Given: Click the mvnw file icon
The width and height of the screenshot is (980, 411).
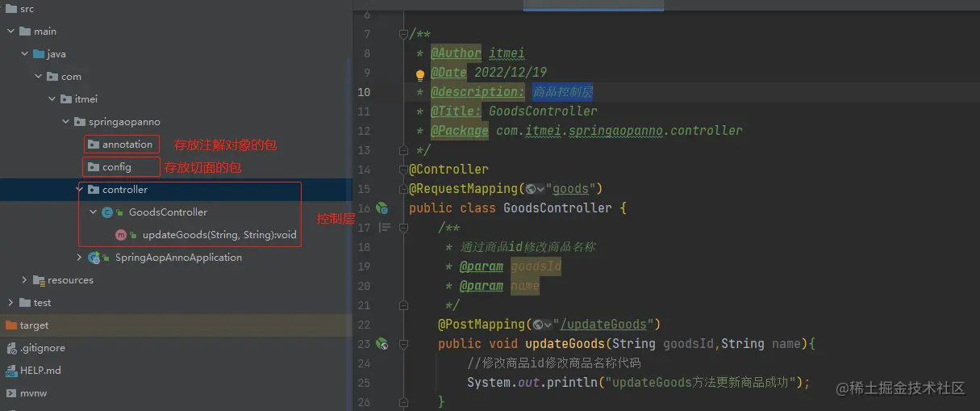Looking at the screenshot, I should 11,393.
